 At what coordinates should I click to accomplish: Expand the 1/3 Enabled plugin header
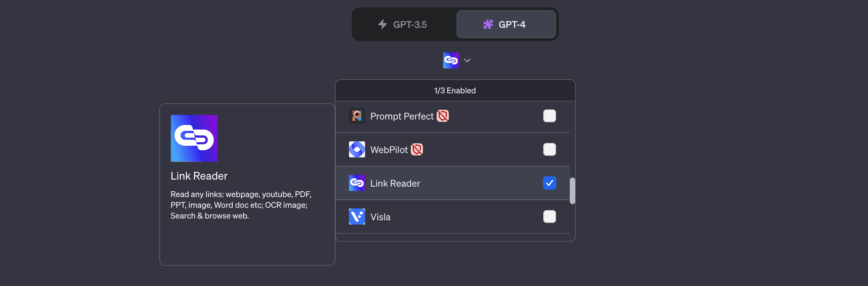click(x=455, y=90)
